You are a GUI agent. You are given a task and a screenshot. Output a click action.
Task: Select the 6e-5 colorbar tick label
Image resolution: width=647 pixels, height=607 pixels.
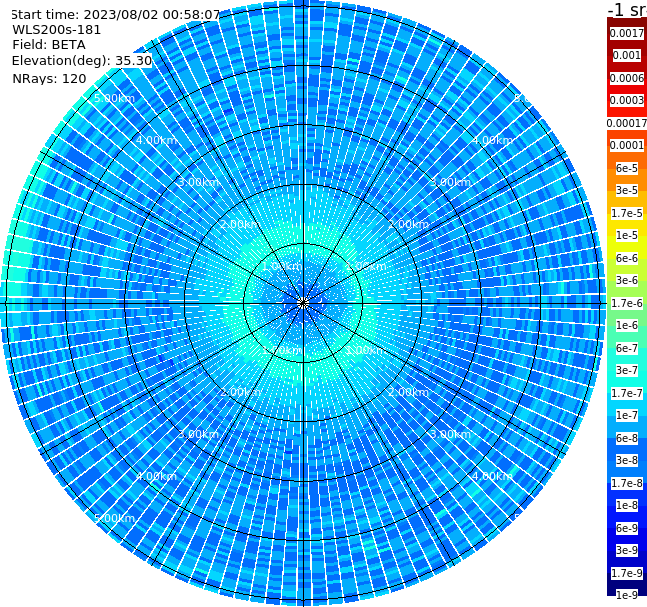[627, 168]
